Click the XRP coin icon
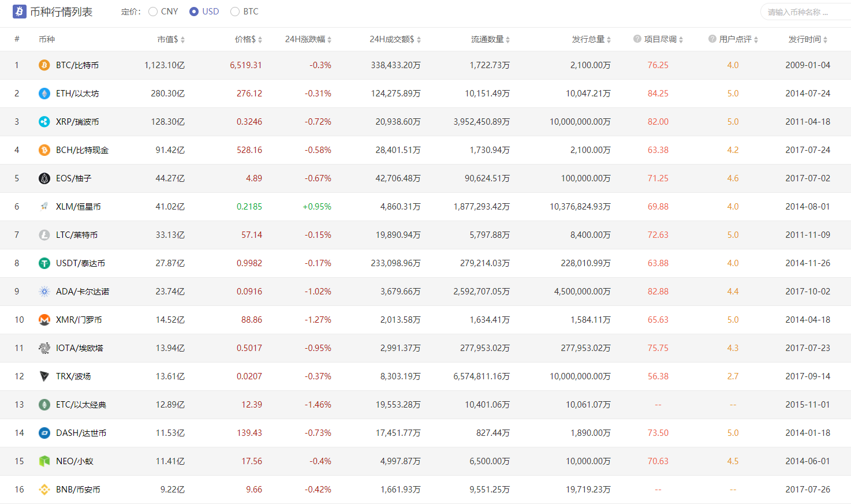The width and height of the screenshot is (851, 504). [44, 122]
